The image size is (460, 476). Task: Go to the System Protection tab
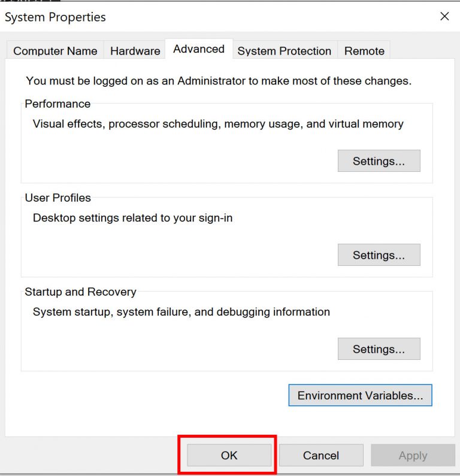284,51
